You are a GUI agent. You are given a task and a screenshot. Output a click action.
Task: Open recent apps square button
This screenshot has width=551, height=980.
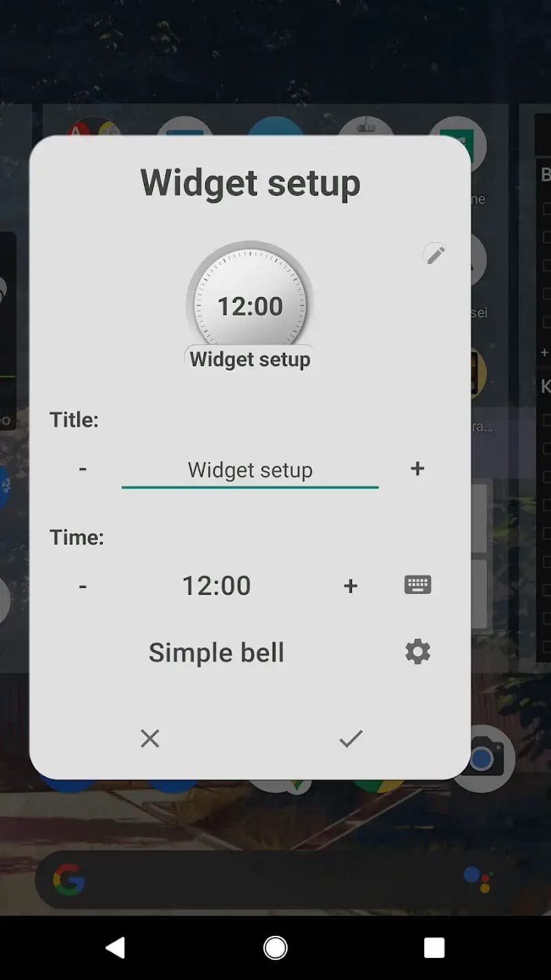point(434,948)
